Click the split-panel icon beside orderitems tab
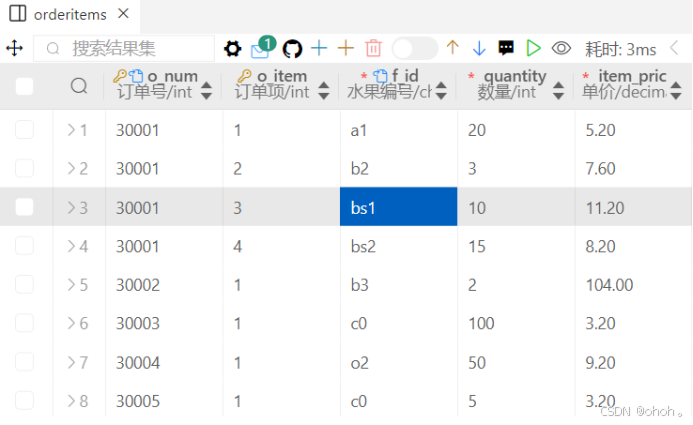This screenshot has width=693, height=425. 18,14
